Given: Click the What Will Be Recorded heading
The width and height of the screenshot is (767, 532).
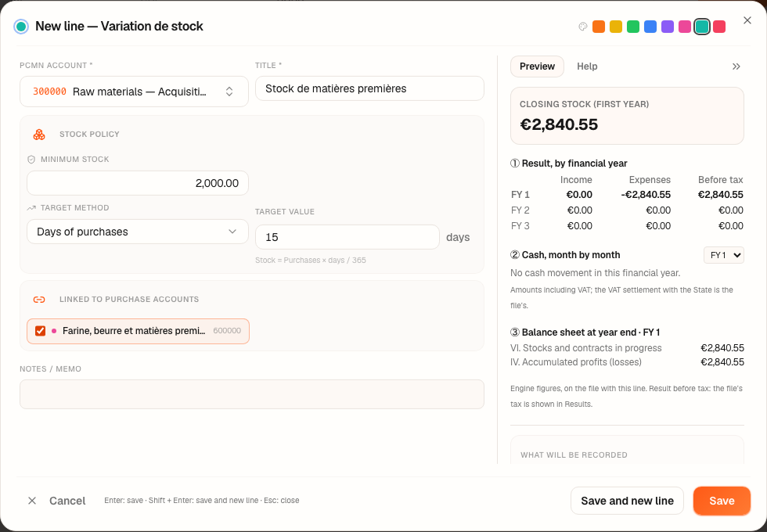Looking at the screenshot, I should pyautogui.click(x=574, y=455).
